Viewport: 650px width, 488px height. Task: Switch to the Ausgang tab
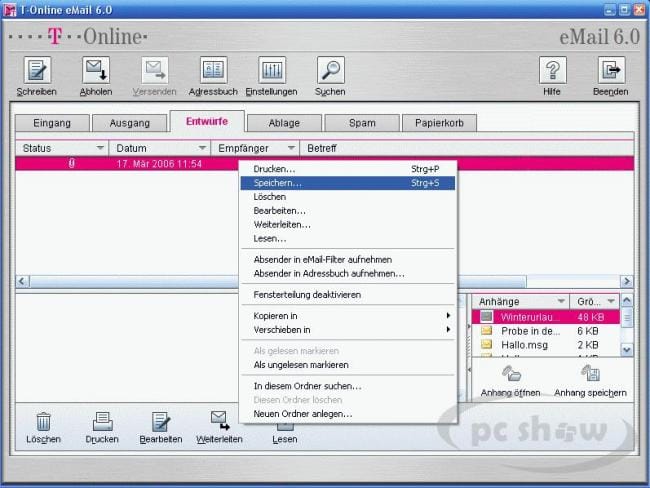click(130, 123)
